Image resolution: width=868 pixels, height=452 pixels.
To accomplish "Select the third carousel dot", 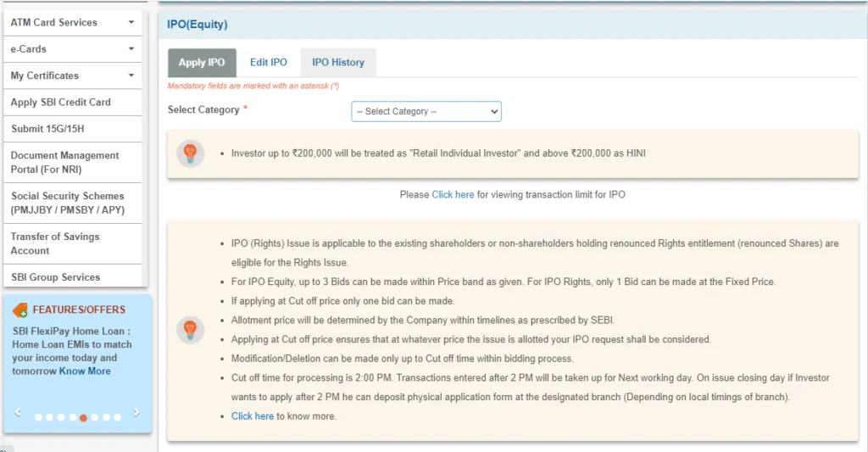I will point(61,418).
